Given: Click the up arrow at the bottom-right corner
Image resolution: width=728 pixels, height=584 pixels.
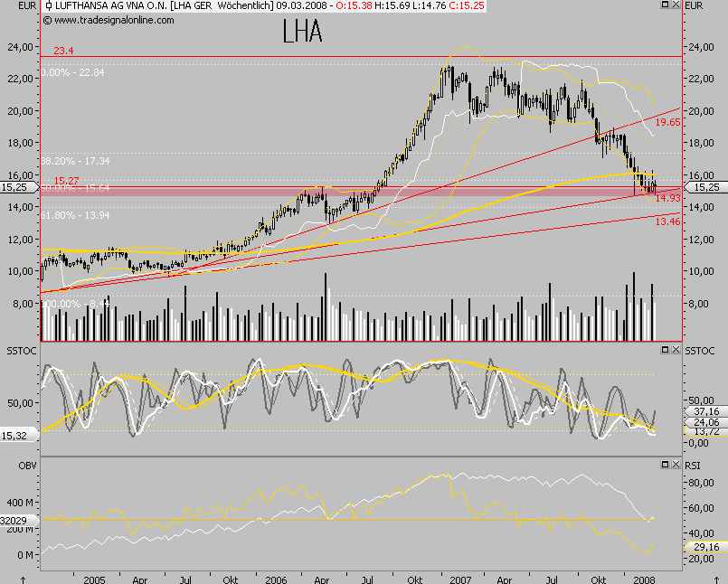Looking at the screenshot, I should [715, 579].
